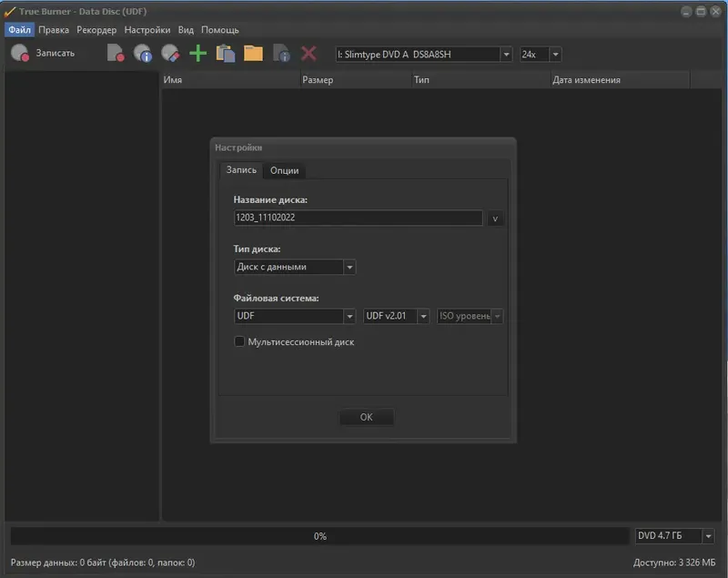Sort by the Имя column header

click(230, 80)
